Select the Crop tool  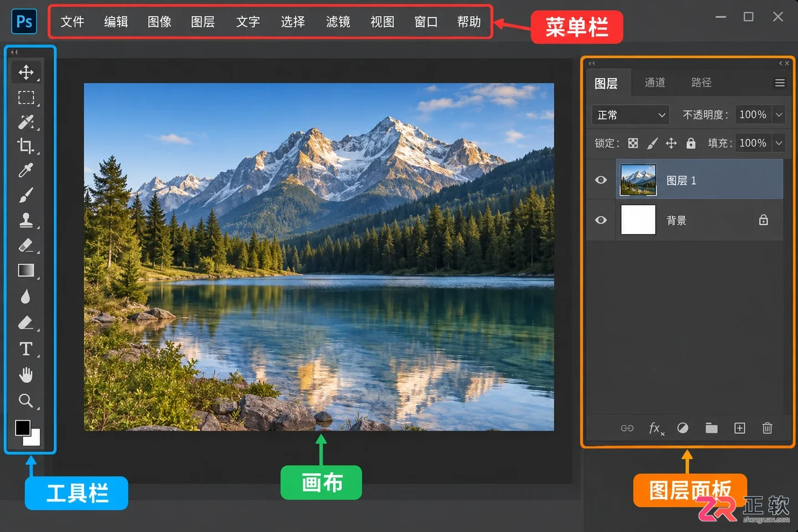click(x=26, y=146)
